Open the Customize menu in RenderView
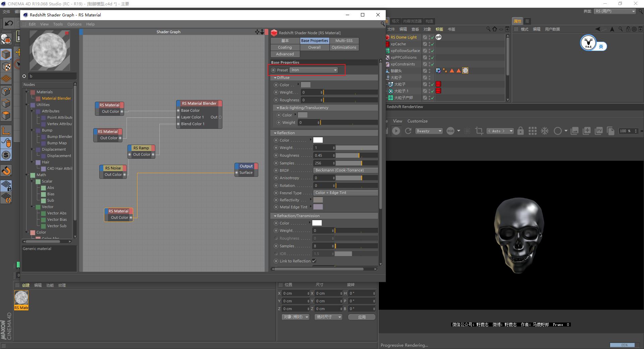Screen dimensions: 644x349 click(x=417, y=121)
